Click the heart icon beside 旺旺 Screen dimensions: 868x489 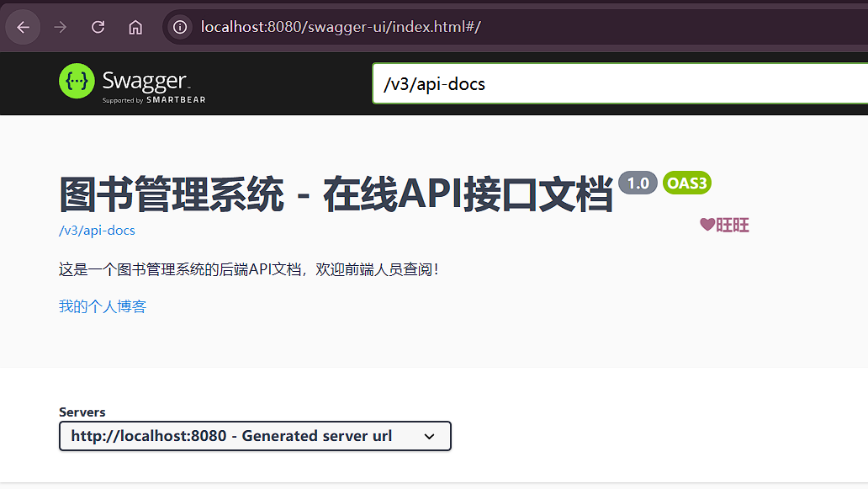[707, 225]
